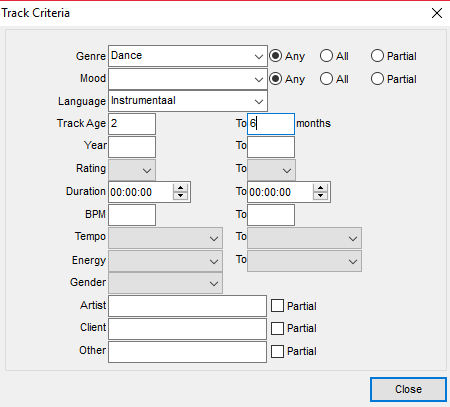Image resolution: width=450 pixels, height=407 pixels.
Task: Click the BPM 'To' input field
Action: coord(271,215)
